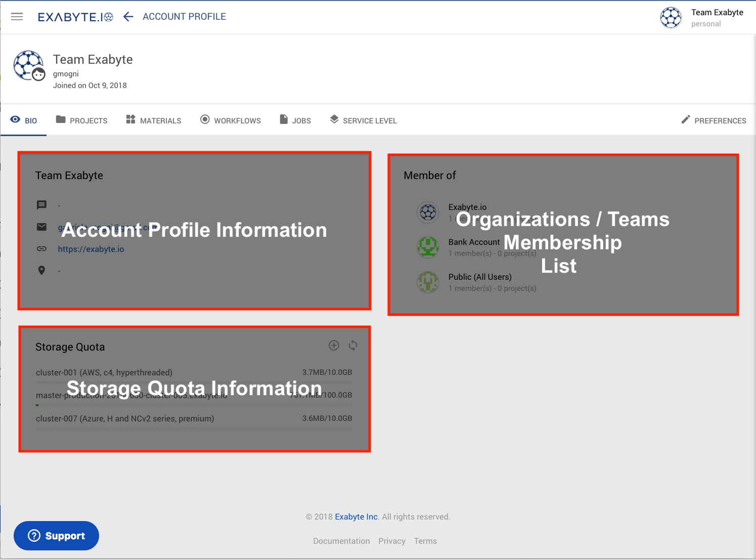Click the Team Exabyte profile avatar
This screenshot has height=559, width=756.
[x=29, y=66]
